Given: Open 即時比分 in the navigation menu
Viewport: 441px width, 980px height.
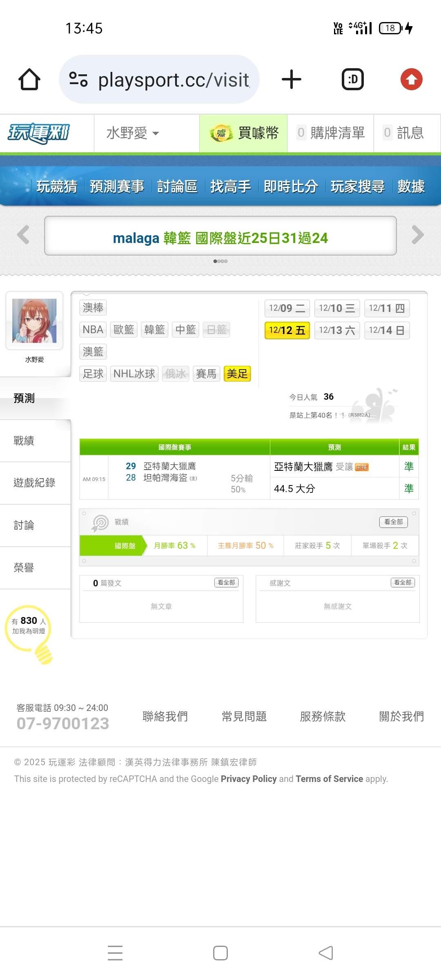Looking at the screenshot, I should click(x=291, y=187).
